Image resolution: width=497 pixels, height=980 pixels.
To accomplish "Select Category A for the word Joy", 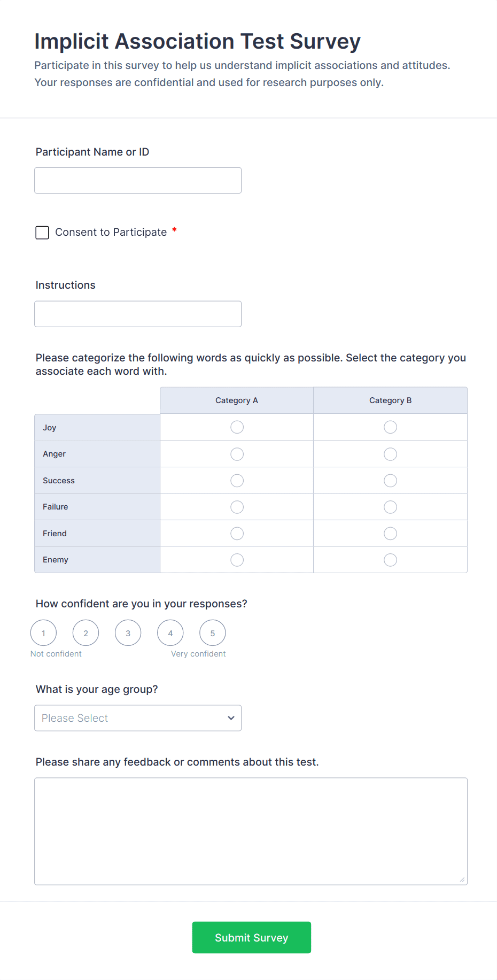I will (x=237, y=427).
